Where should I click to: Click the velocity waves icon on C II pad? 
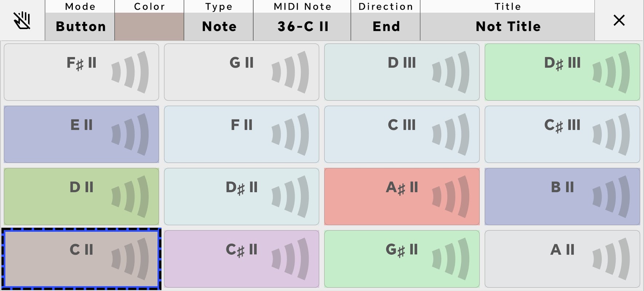click(x=130, y=259)
